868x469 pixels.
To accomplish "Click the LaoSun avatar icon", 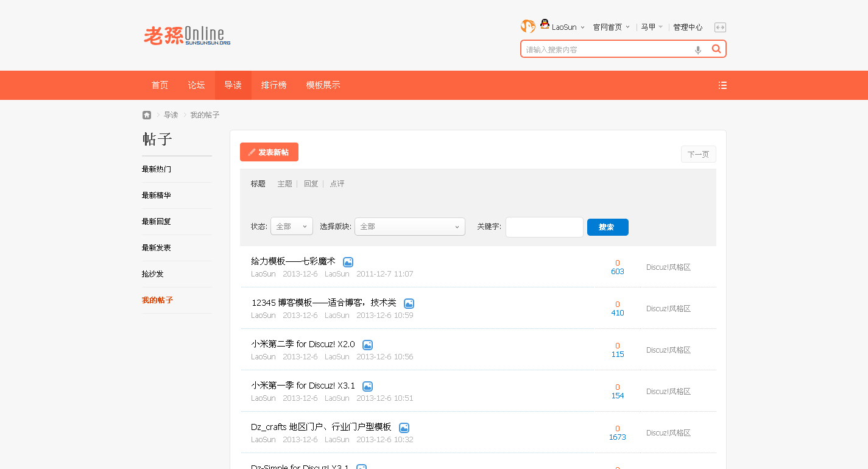I will [528, 26].
